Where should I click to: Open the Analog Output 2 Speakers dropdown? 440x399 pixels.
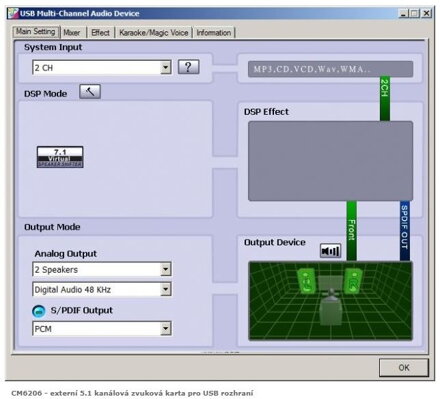click(x=165, y=269)
